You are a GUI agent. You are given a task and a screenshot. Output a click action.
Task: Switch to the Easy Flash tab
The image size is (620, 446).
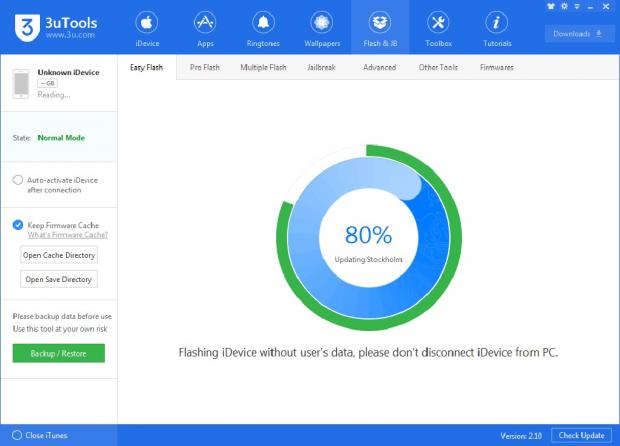point(146,67)
